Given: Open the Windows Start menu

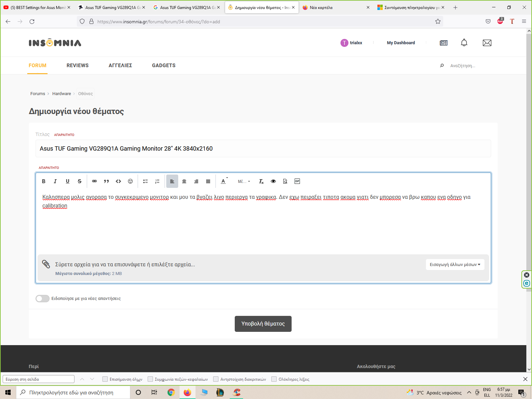Looking at the screenshot, I should pos(8,393).
